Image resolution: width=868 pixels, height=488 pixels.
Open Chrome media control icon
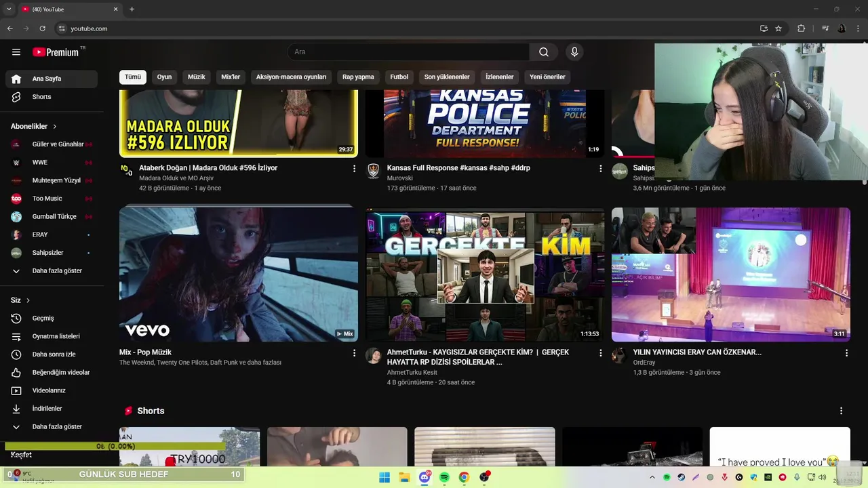click(x=825, y=28)
